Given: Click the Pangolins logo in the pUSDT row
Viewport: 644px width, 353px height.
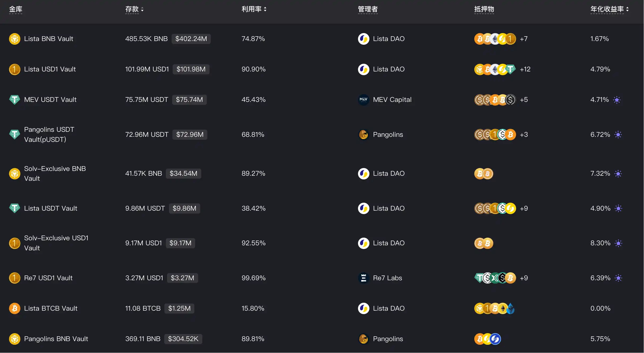Looking at the screenshot, I should tap(364, 135).
